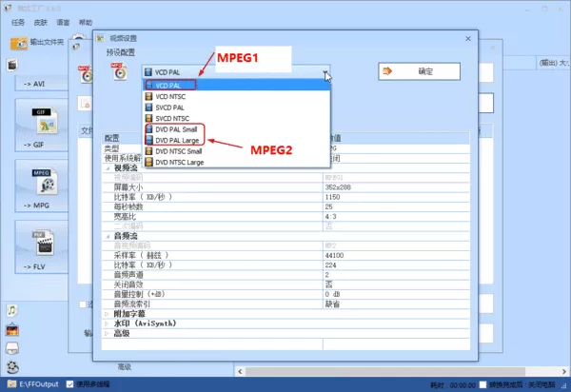Select DVD NTSC Large preset

click(x=237, y=162)
